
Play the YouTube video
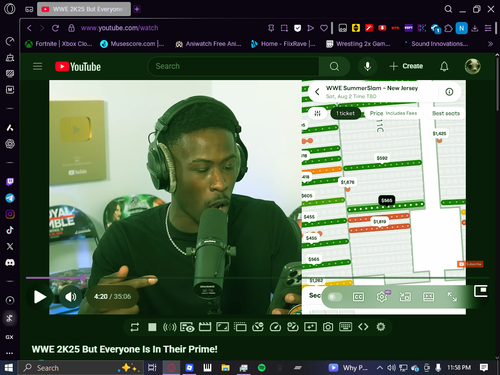40,297
